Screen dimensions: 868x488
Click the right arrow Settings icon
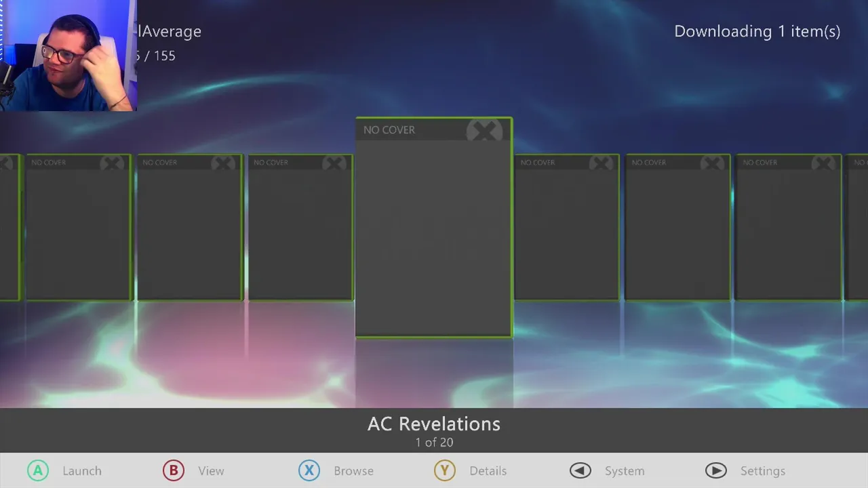pyautogui.click(x=716, y=470)
